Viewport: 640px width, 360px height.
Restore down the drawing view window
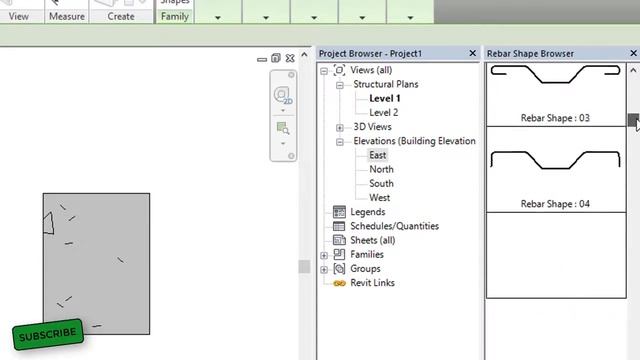276,58
